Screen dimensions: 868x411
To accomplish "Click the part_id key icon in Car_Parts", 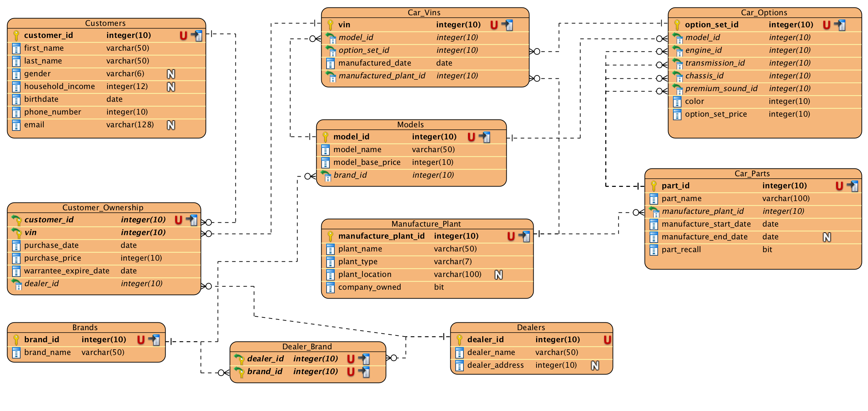I will click(x=654, y=186).
